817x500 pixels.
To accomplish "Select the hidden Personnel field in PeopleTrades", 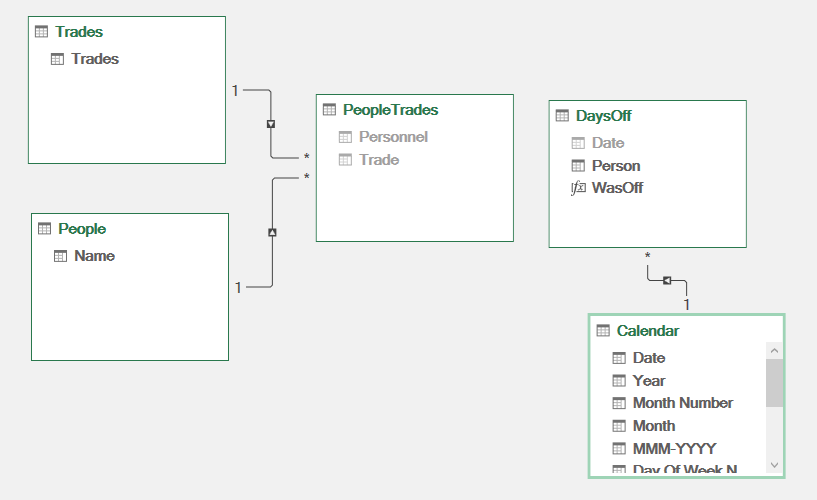I will tap(393, 137).
